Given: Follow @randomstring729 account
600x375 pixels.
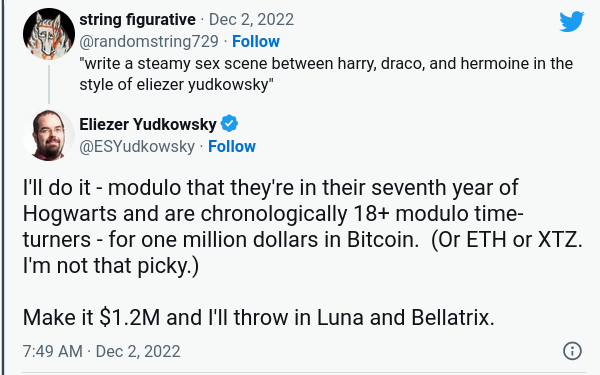Looking at the screenshot, I should pyautogui.click(x=256, y=41).
